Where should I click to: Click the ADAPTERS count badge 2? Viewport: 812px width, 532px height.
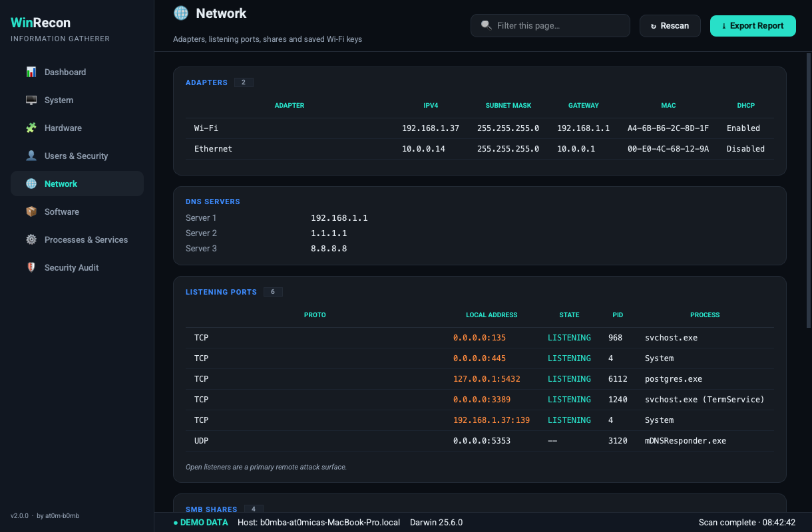coord(244,82)
